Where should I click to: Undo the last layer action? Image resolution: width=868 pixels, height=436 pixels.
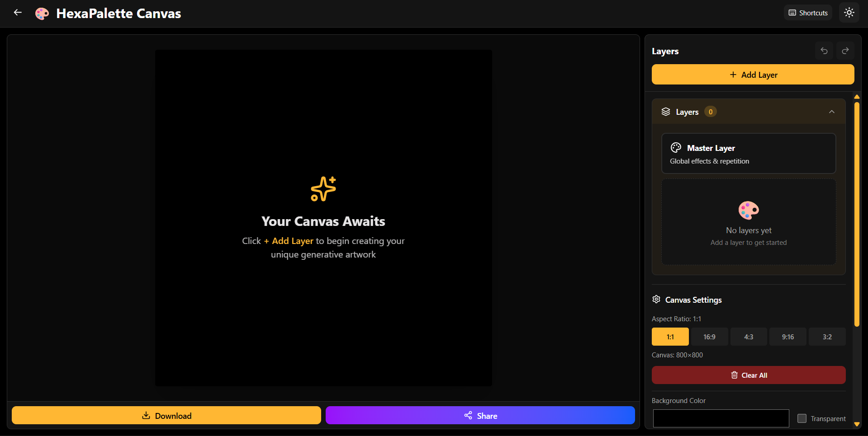point(824,51)
